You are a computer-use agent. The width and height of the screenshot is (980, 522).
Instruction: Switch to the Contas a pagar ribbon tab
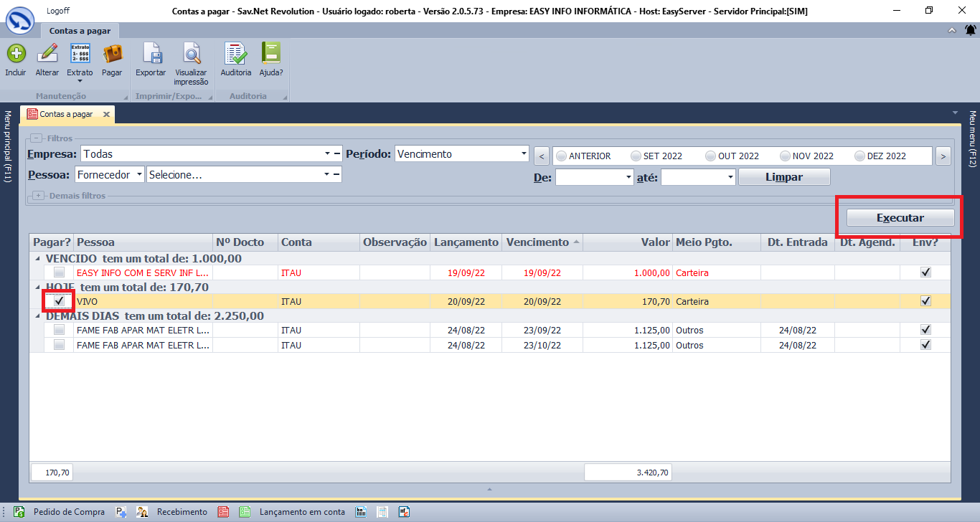point(80,31)
